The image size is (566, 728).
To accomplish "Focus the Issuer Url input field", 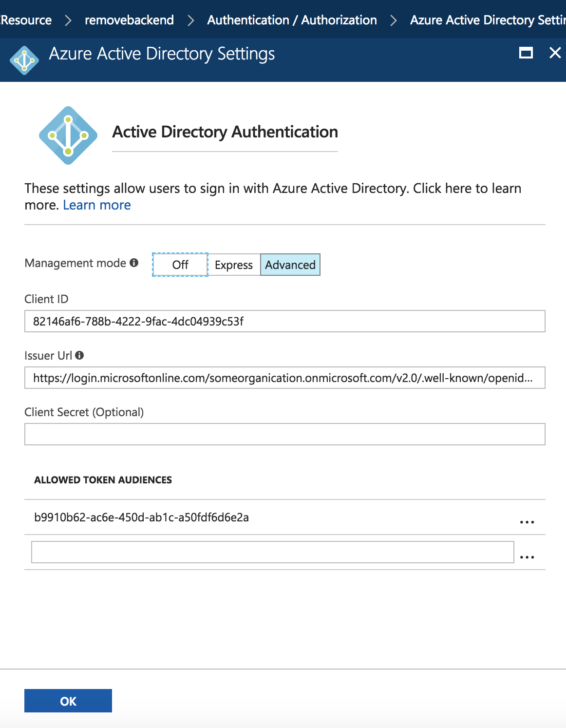I will (x=285, y=378).
